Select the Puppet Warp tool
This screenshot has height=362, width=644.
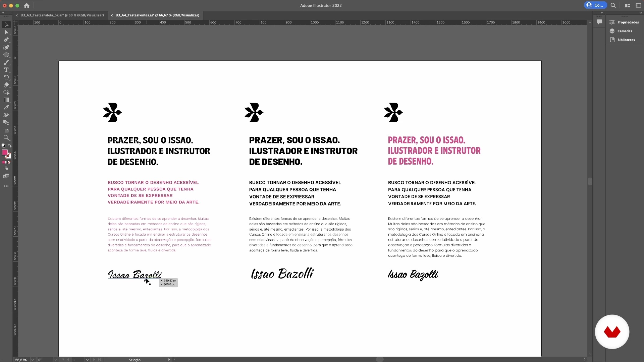click(6, 115)
